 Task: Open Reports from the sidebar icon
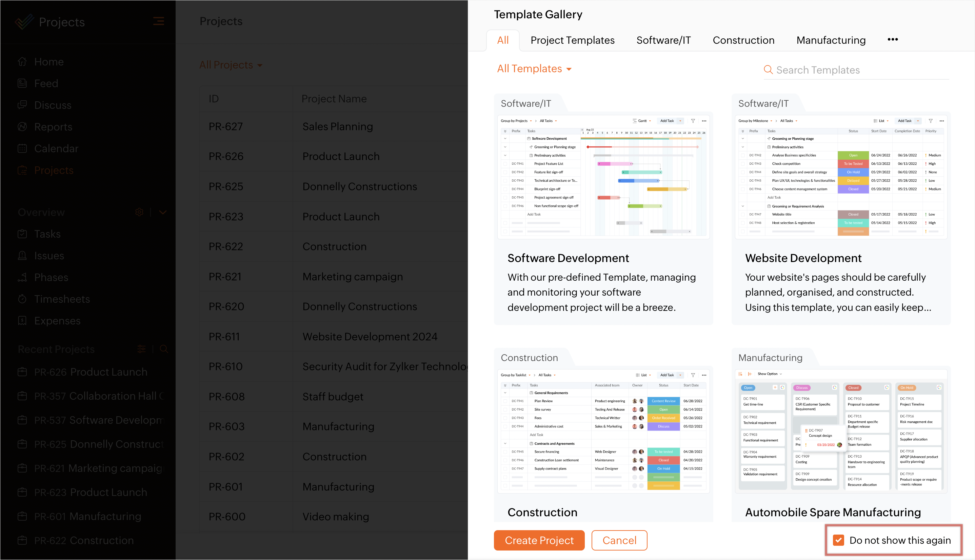[22, 126]
